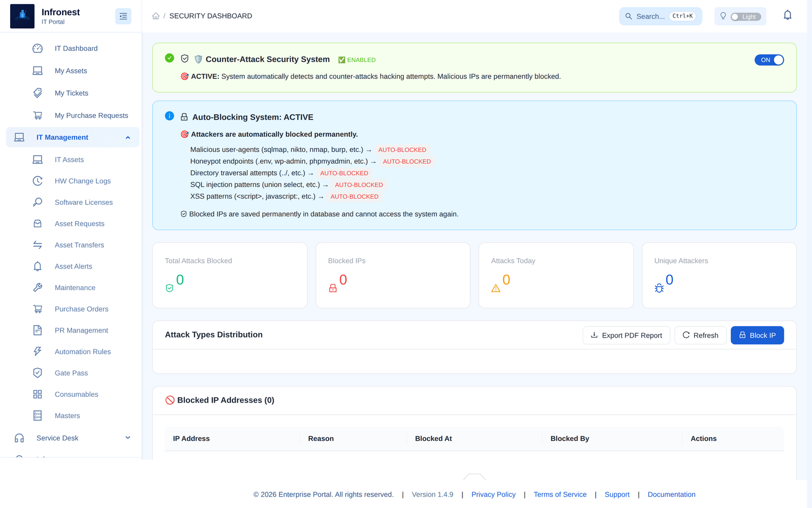Click the My Assets laptop icon

point(38,71)
